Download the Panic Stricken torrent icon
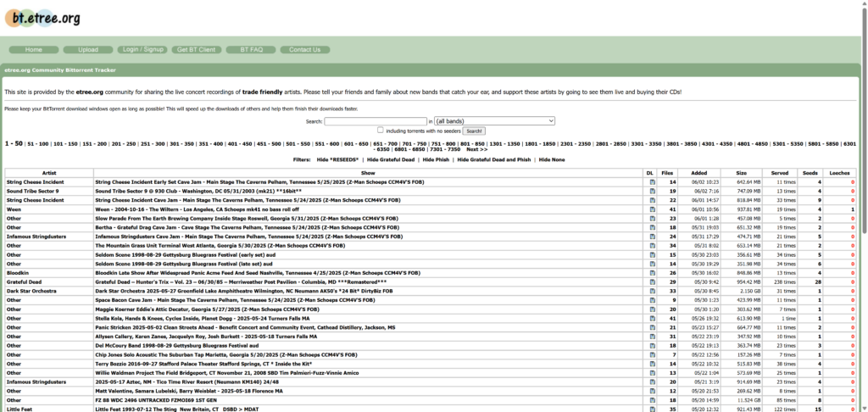Screen dimensions: 868x412 click(652, 327)
